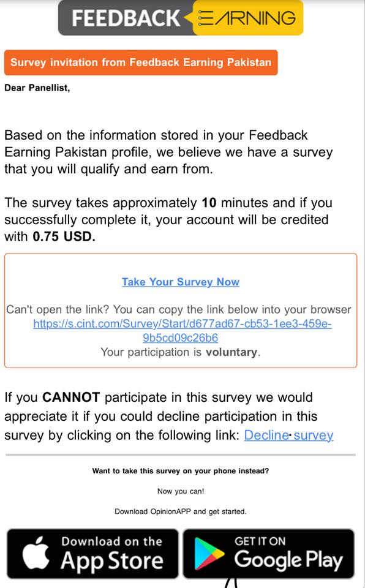
Task: Click the Download OpinionAPP and get started text
Action: click(x=181, y=511)
